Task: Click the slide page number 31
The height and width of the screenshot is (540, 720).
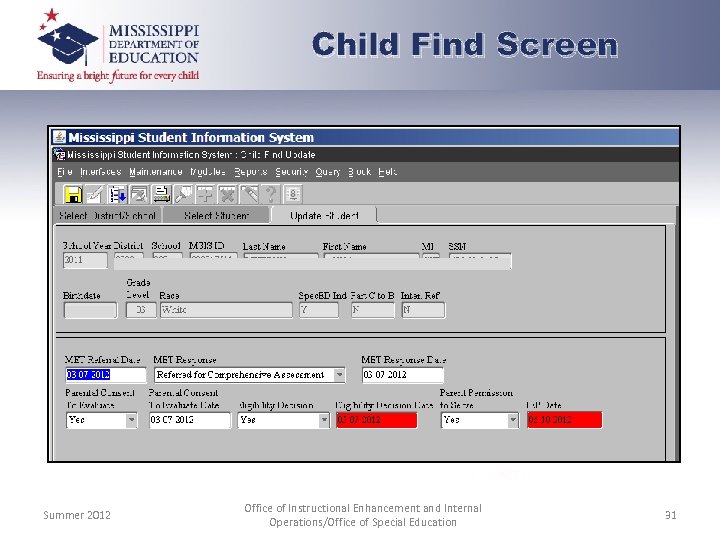Action: click(670, 515)
